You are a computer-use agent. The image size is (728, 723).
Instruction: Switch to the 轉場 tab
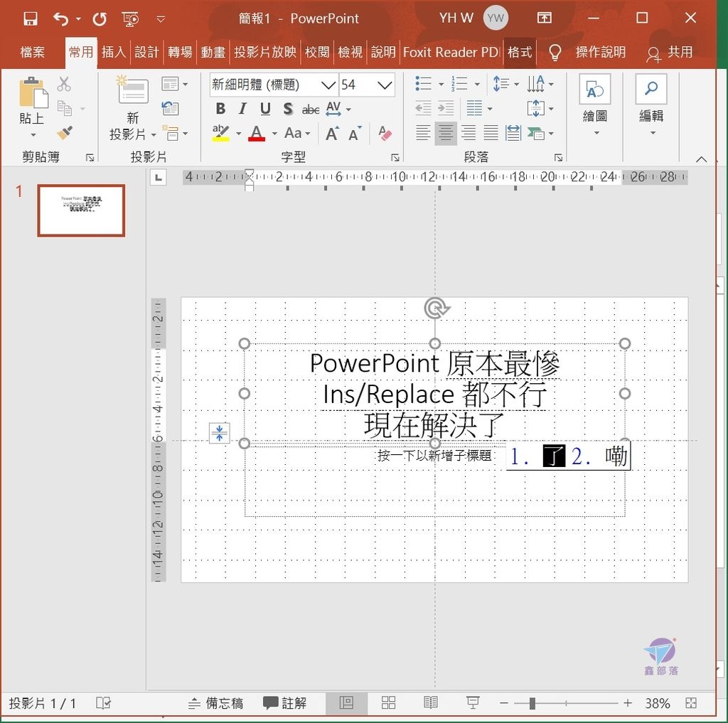coord(180,52)
